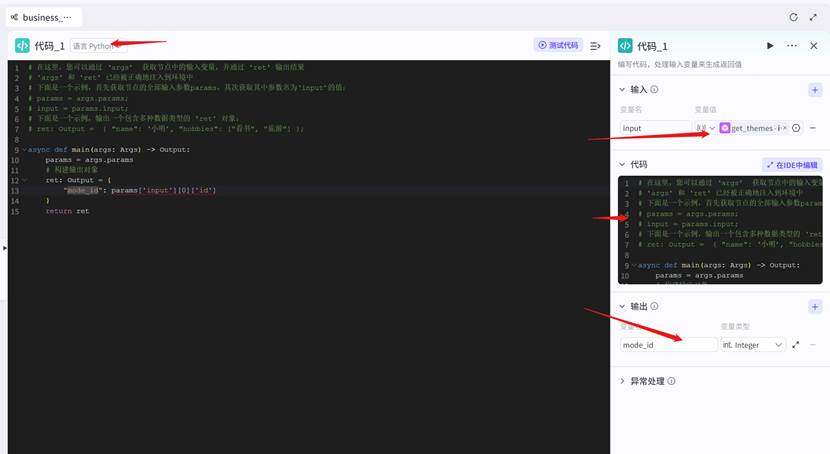The image size is (830, 454).
Task: Collapse the IDE side panel icon
Action: 595,46
